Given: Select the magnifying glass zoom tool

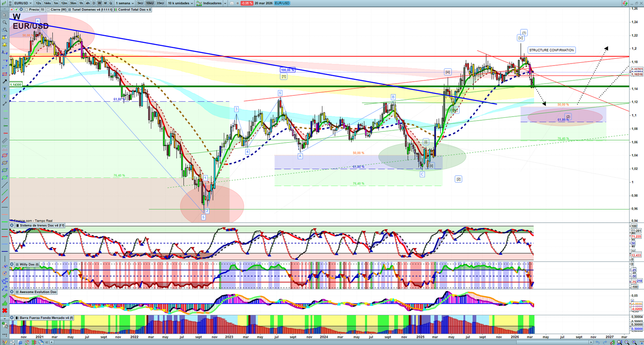Looking at the screenshot, I should click(x=4, y=23).
